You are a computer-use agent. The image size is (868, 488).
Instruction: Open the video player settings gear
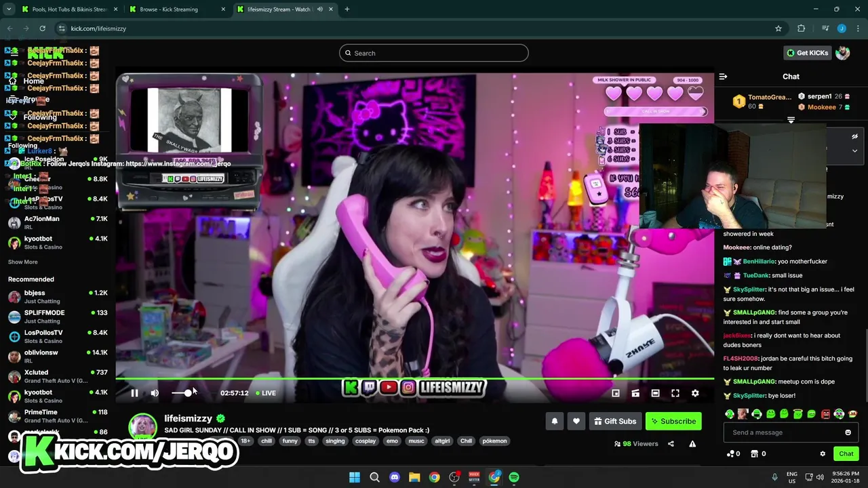pos(695,393)
